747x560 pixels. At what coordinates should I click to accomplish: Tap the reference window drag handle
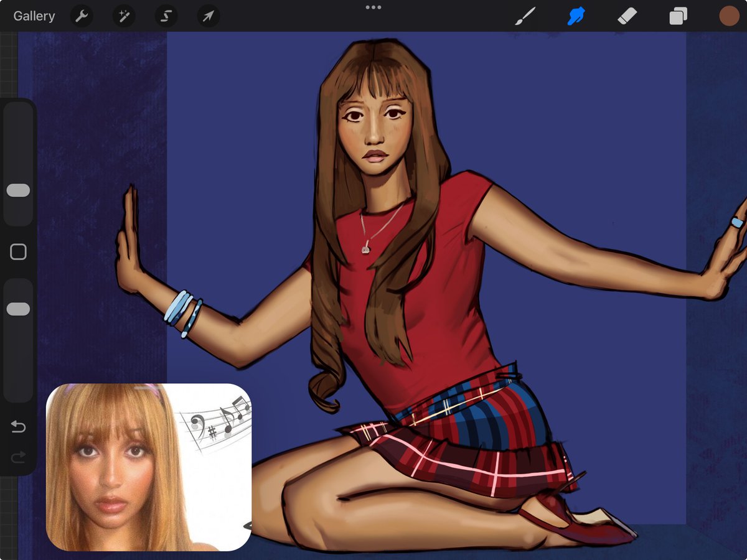click(x=148, y=388)
